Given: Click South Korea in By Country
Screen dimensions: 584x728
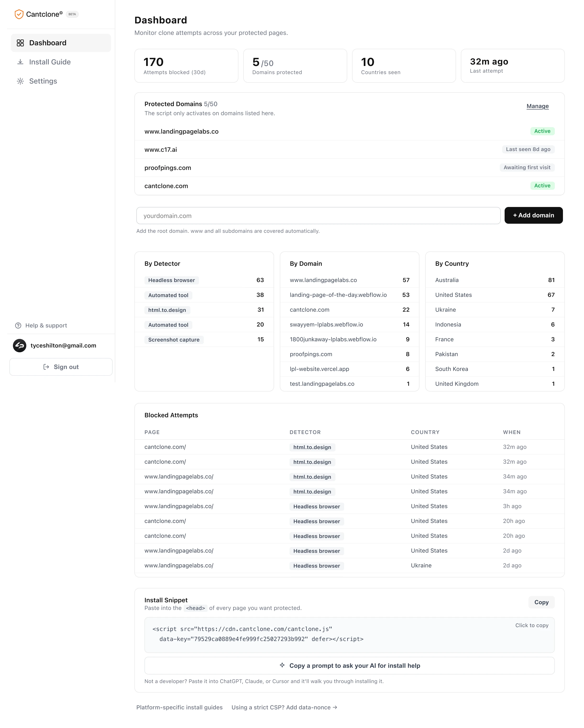Looking at the screenshot, I should pyautogui.click(x=452, y=369).
